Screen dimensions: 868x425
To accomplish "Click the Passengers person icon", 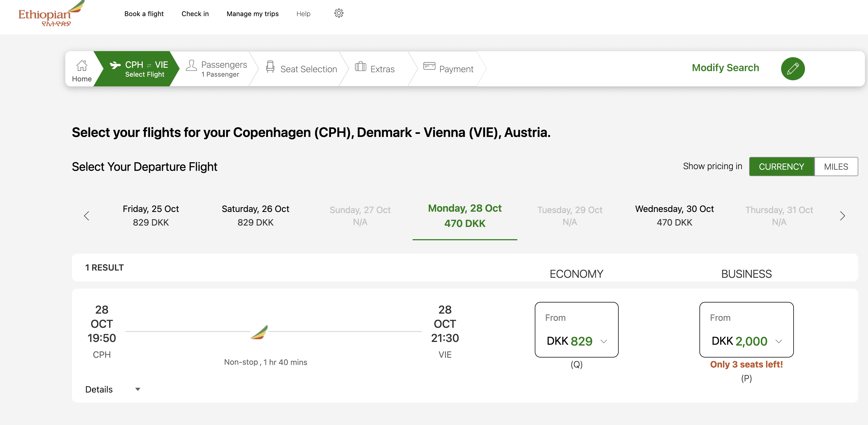I will tap(191, 65).
